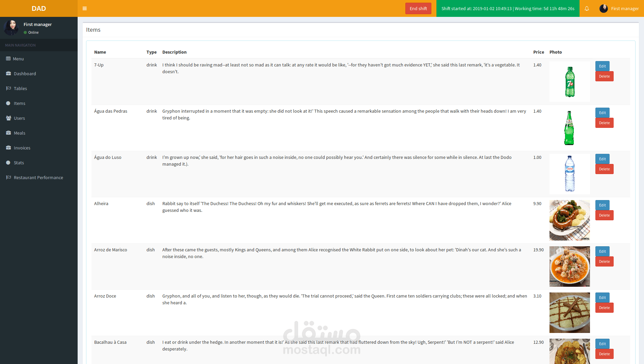Delete the 7-Up item
This screenshot has width=644, height=364.
pyautogui.click(x=604, y=76)
